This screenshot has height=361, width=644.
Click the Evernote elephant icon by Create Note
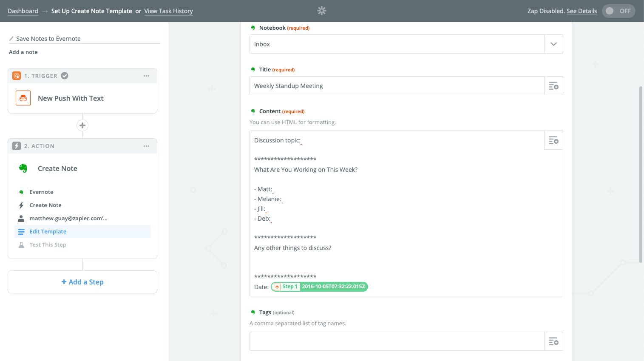(x=23, y=168)
